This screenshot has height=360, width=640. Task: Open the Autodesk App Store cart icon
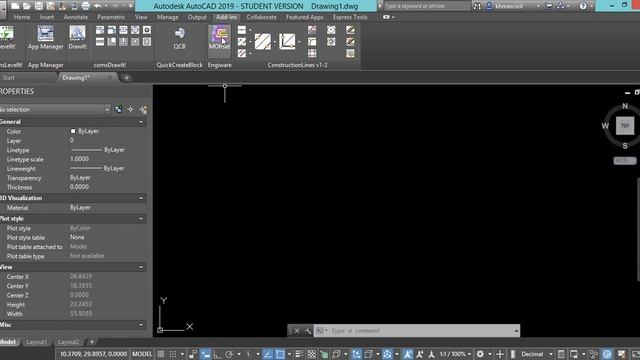click(549, 6)
